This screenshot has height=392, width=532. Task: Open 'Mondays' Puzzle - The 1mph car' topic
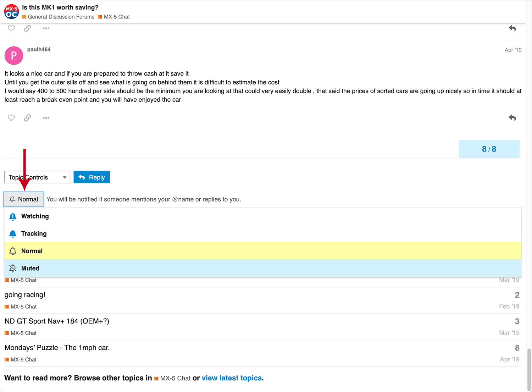(x=57, y=348)
